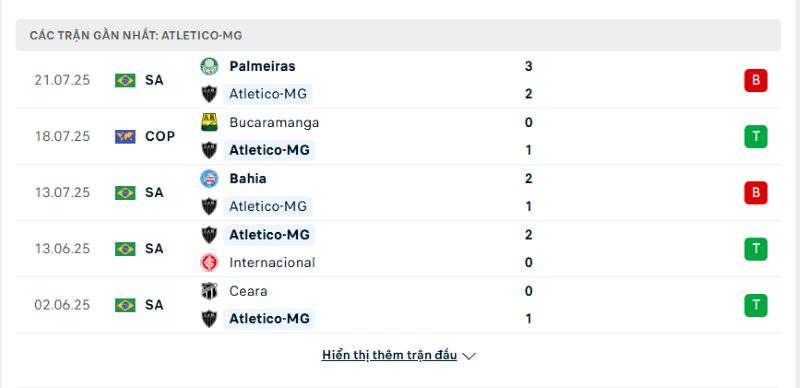
Task: Open the 'Hiển thị thêm trận đấu' link
Action: point(389,355)
